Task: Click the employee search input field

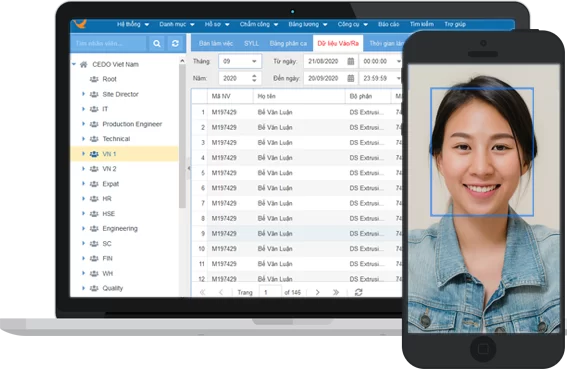Action: [x=108, y=43]
